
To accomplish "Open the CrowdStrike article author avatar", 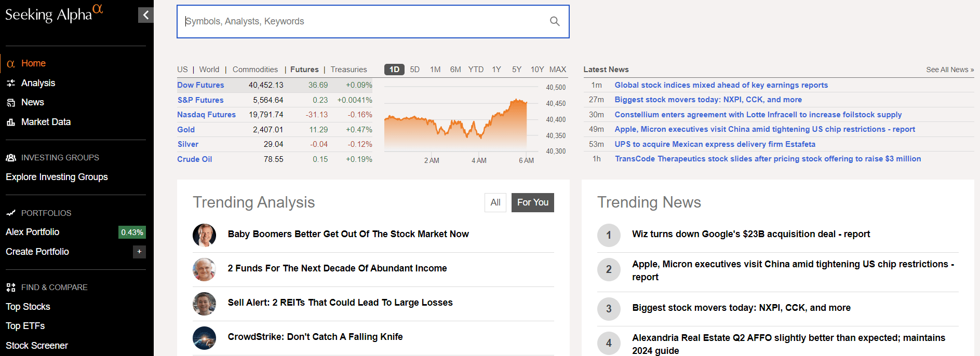I will pos(204,338).
